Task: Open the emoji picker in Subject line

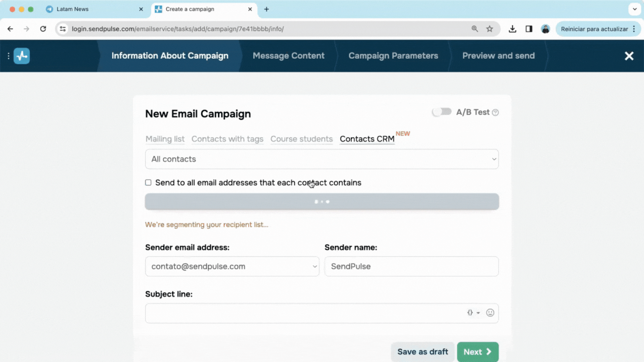Action: pyautogui.click(x=490, y=313)
